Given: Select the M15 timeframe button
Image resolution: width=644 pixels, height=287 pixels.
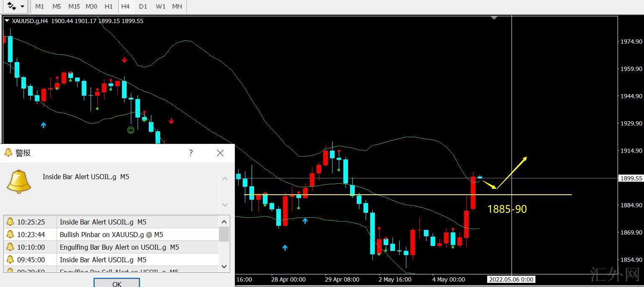Looking at the screenshot, I should (74, 6).
